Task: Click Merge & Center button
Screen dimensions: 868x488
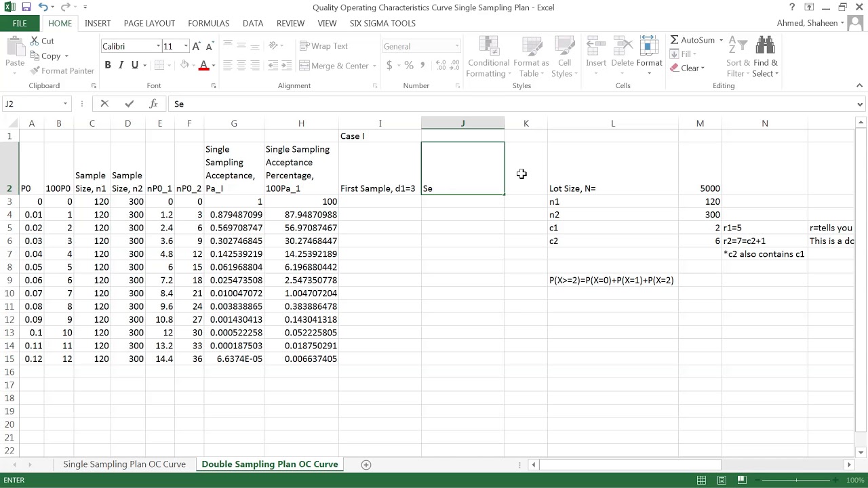Action: pyautogui.click(x=334, y=66)
